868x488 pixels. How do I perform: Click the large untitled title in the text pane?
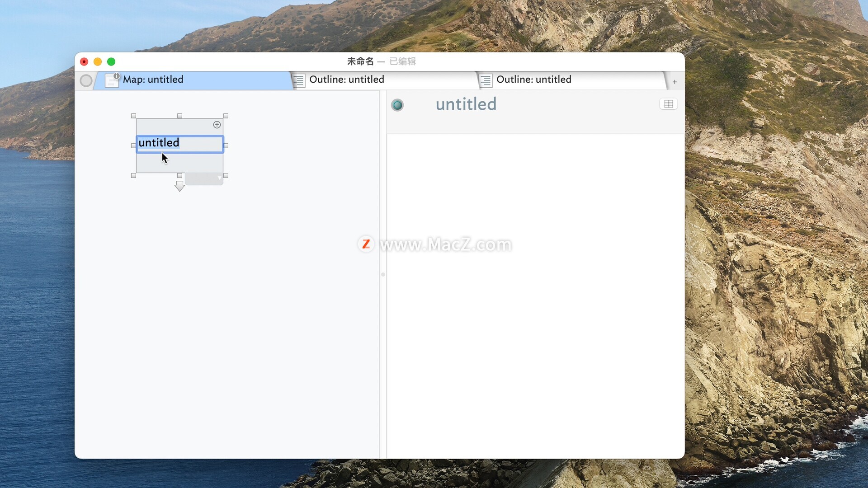tap(466, 104)
